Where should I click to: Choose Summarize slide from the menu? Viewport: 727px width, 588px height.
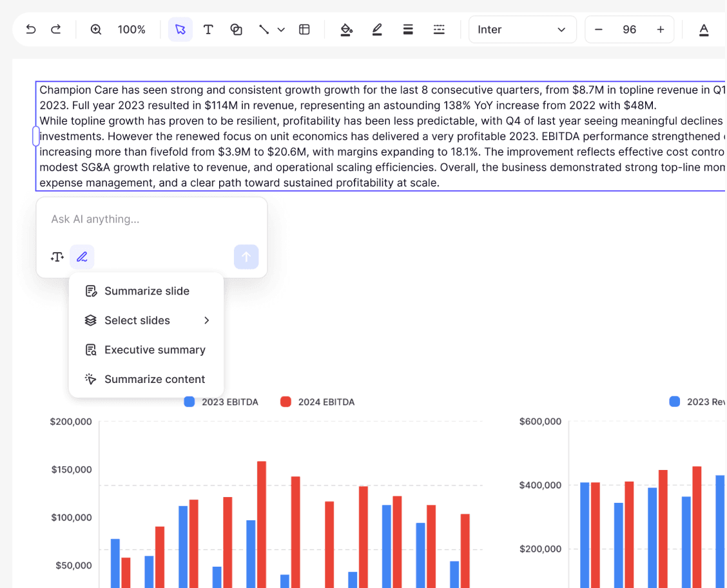(146, 291)
